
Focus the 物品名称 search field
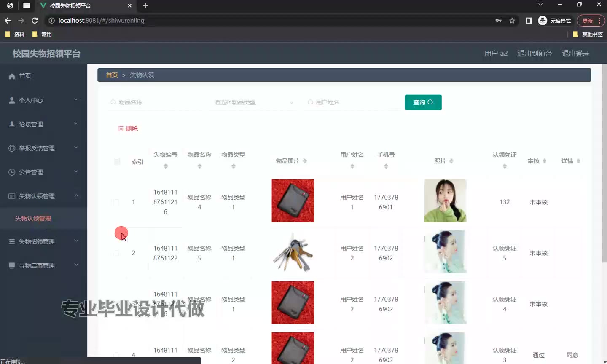pyautogui.click(x=155, y=102)
